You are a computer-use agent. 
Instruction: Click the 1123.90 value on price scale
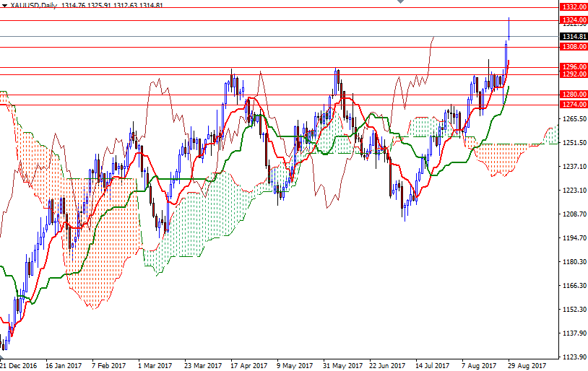click(573, 357)
